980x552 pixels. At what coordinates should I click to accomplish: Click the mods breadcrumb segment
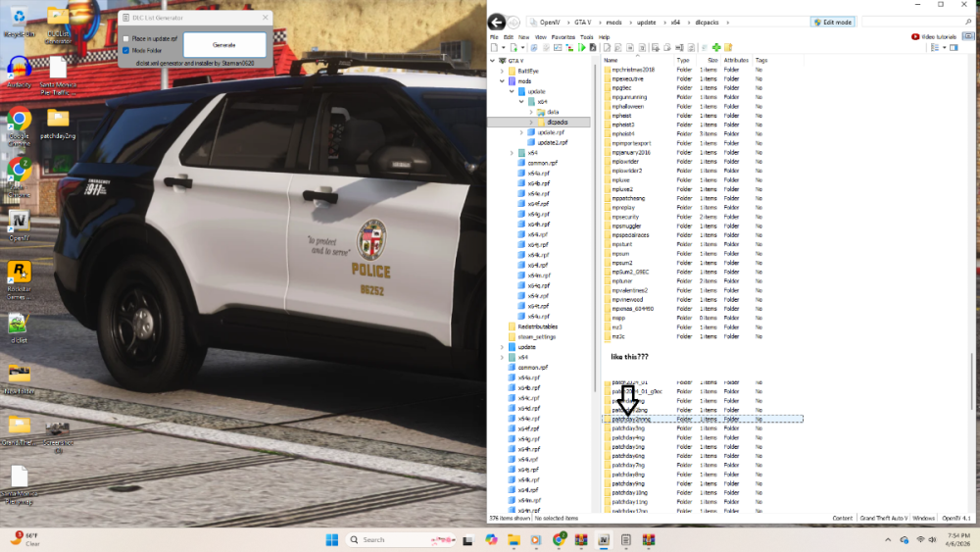coord(613,23)
